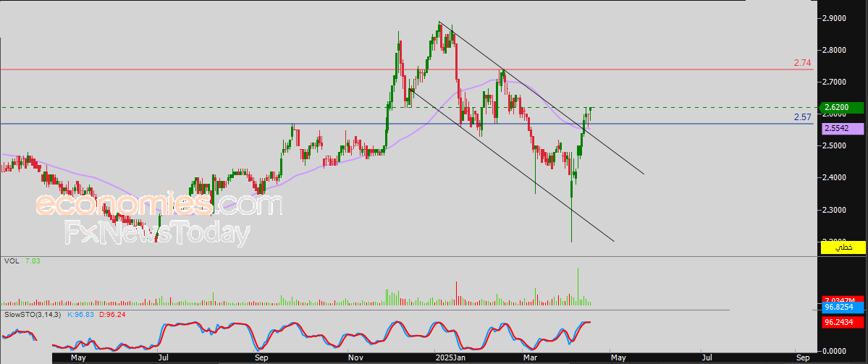Select the red 96.2434 stochastic tag
The width and height of the screenshot is (868, 364).
843,323
